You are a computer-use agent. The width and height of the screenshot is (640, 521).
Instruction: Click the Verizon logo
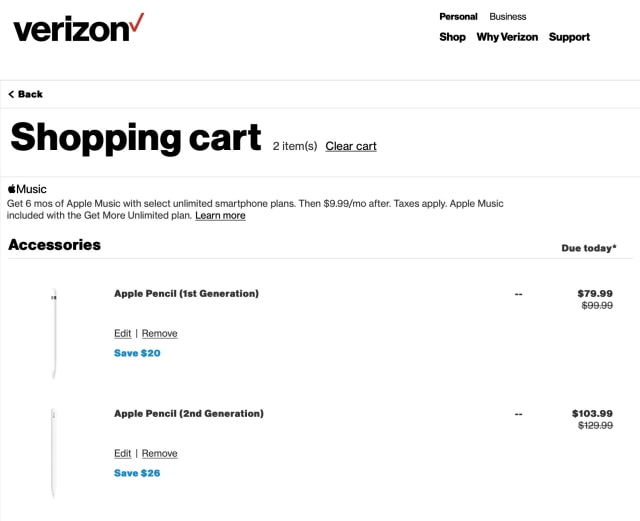pyautogui.click(x=78, y=28)
